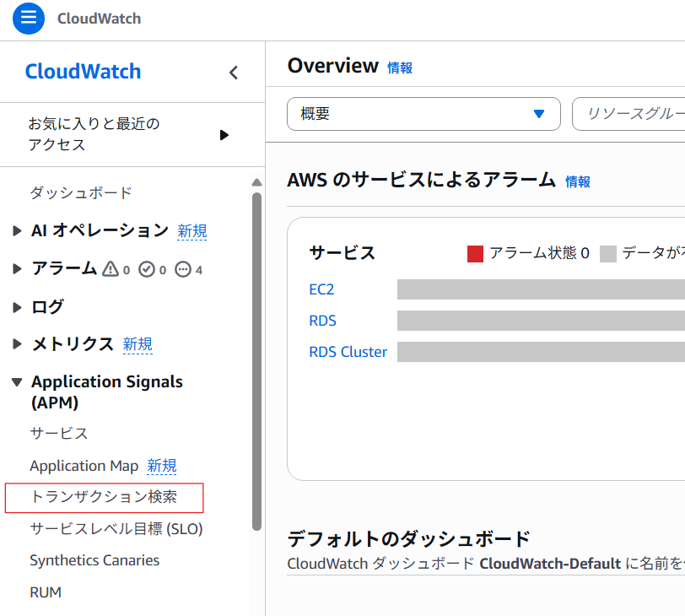
Task: Open ダッシュボード in sidebar
Action: click(81, 193)
